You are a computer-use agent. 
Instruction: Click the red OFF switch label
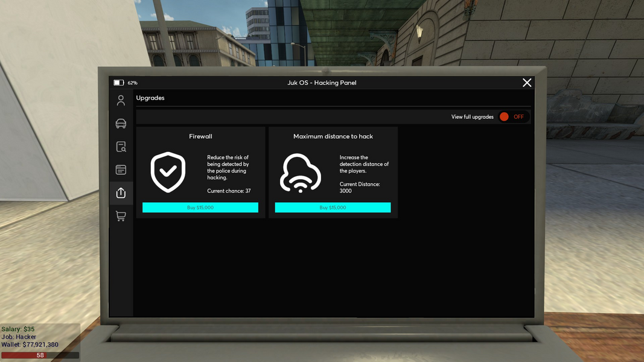518,117
